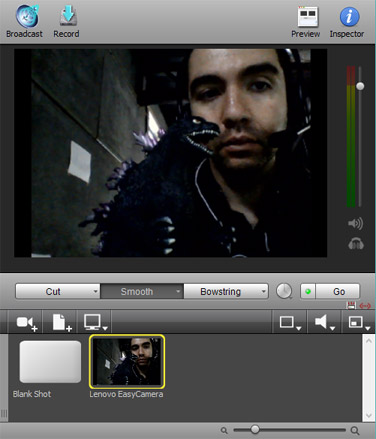Click the shot list scroll up arrow
Screen dimensions: 376x439
point(369,341)
